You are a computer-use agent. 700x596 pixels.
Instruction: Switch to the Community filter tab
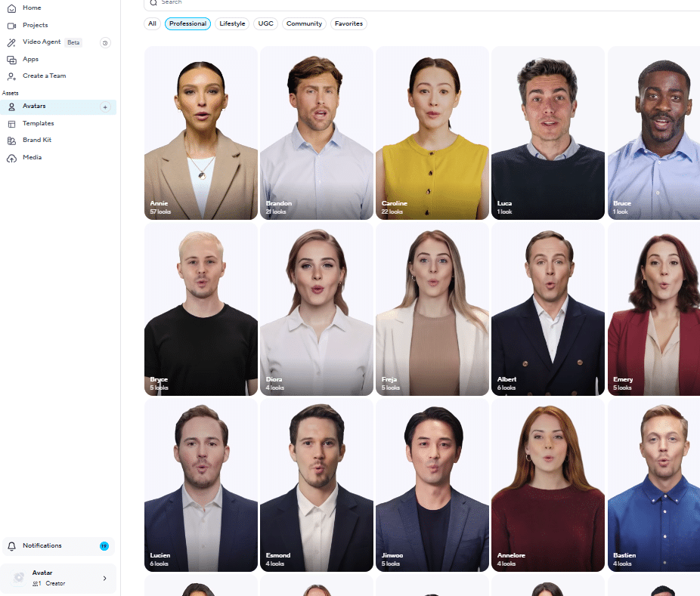(x=304, y=24)
